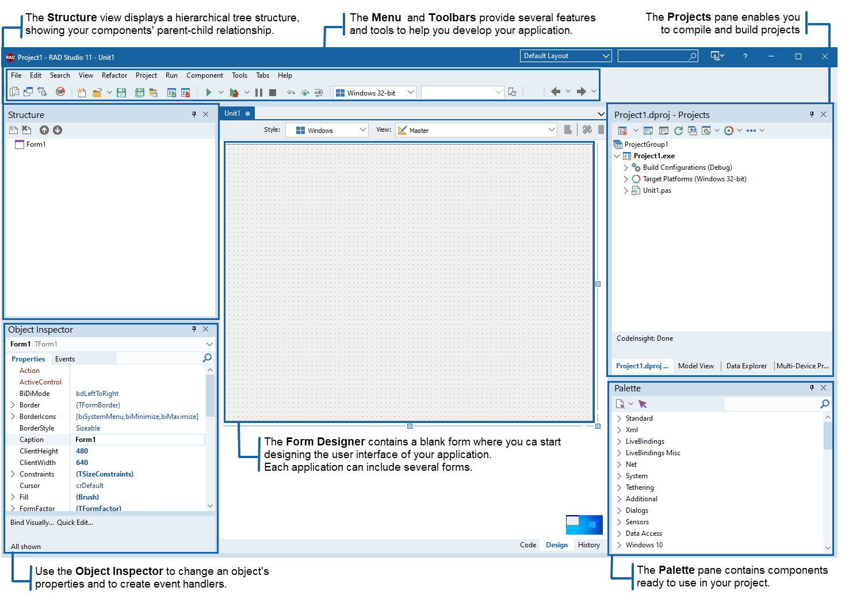Click the Bind Visually... link
Image resolution: width=868 pixels, height=606 pixels.
click(32, 523)
